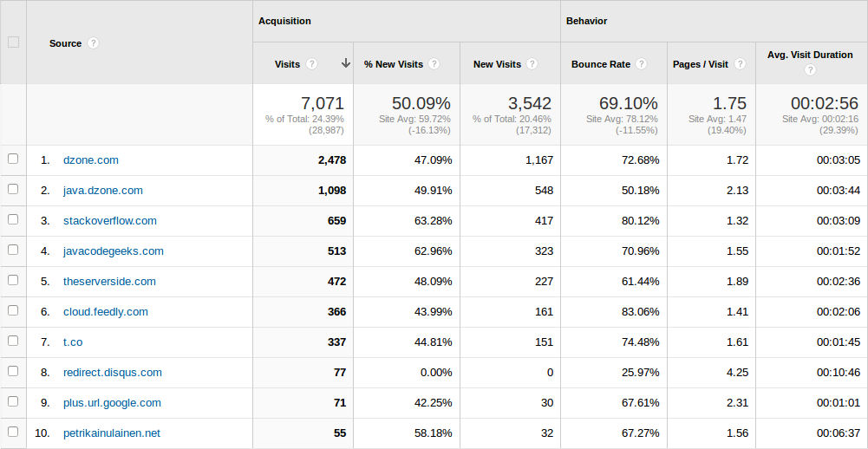
Task: Click the sort arrow in Visits column
Action: coord(346,63)
